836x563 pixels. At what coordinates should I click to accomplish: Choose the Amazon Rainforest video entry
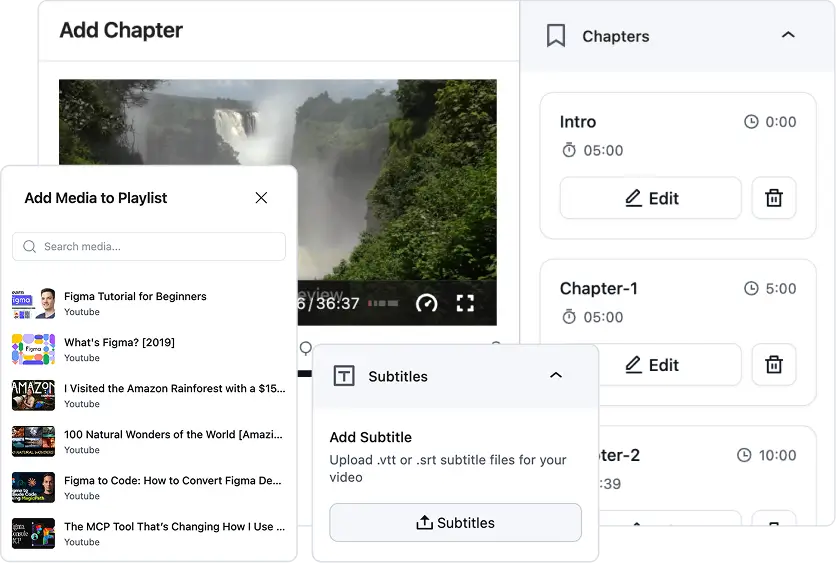148,395
